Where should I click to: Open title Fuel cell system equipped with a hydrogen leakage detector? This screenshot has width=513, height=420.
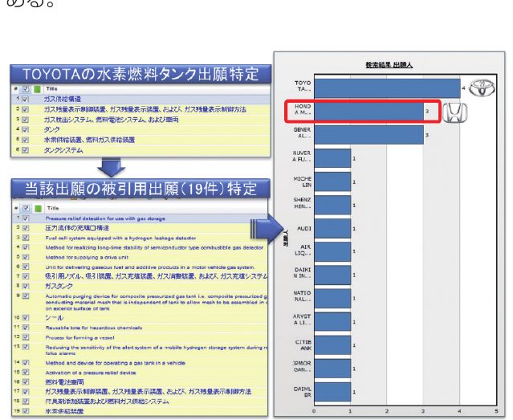pyautogui.click(x=120, y=238)
